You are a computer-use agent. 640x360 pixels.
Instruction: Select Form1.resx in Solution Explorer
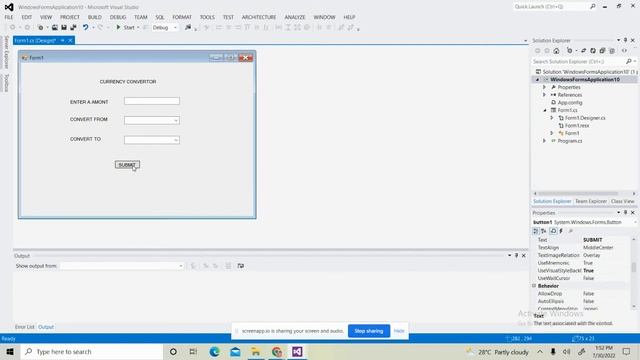[577, 125]
